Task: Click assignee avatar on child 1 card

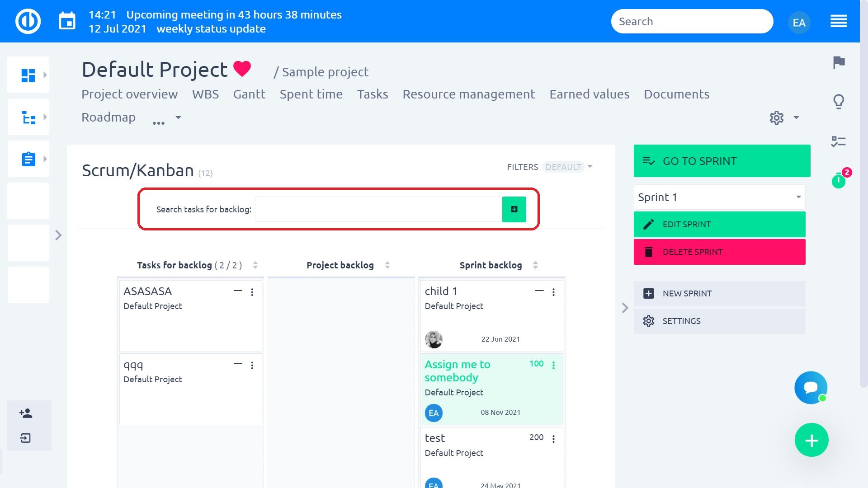Action: tap(434, 339)
